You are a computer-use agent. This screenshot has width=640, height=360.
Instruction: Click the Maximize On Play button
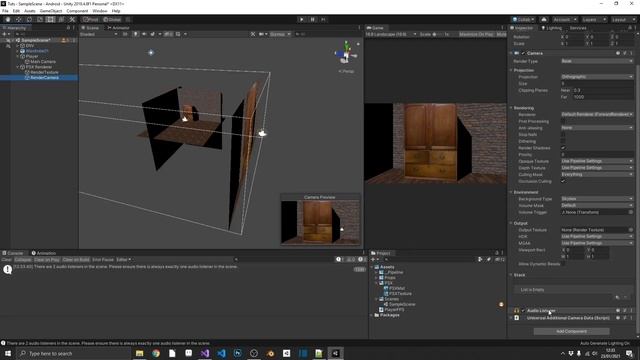pos(476,34)
